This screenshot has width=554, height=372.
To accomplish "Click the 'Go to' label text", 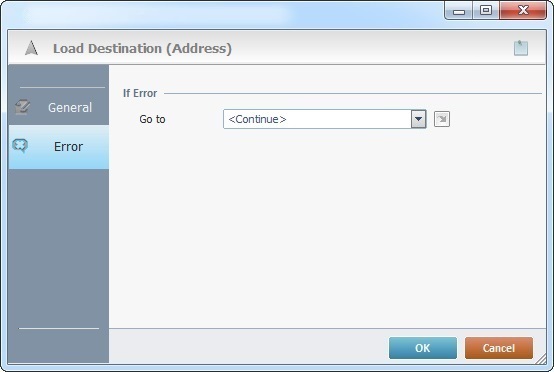I will tap(152, 119).
